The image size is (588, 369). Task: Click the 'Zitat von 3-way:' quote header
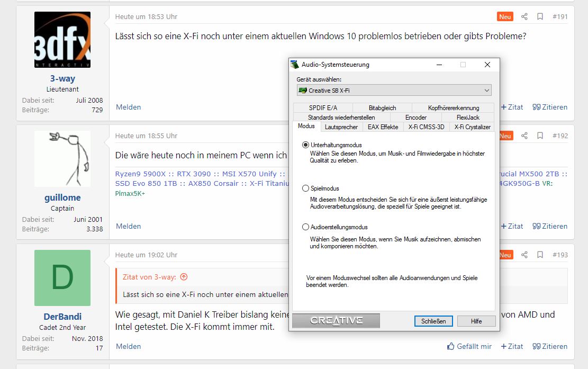pos(149,277)
